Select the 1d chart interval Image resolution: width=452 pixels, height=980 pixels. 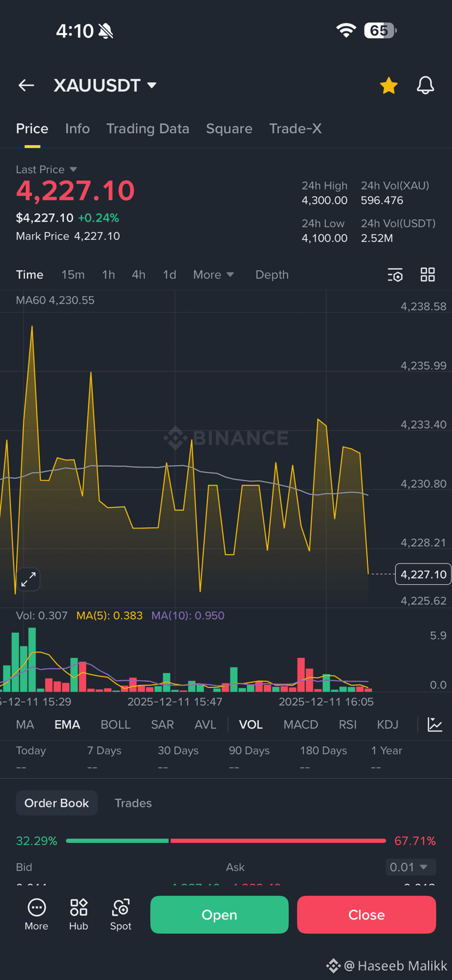pos(169,275)
